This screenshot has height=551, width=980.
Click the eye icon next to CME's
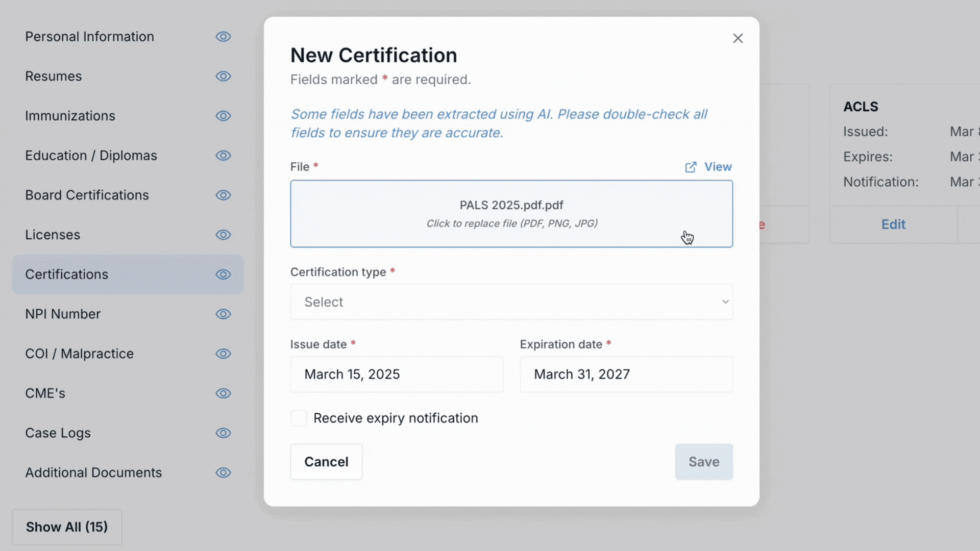tap(223, 393)
